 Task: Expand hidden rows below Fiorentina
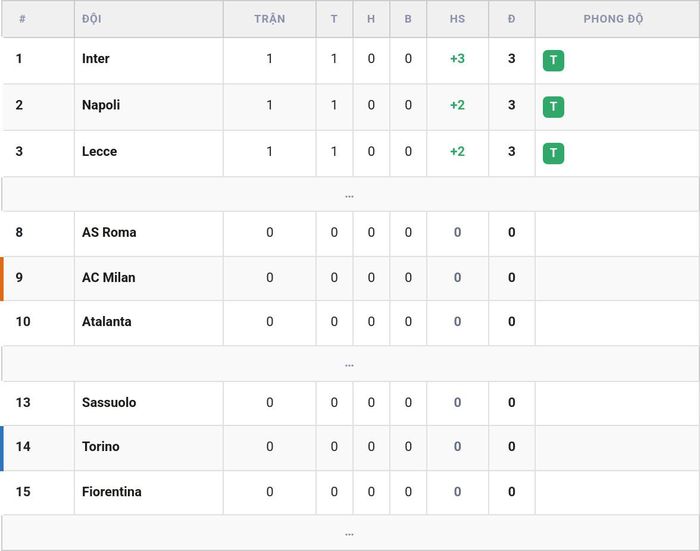(350, 533)
